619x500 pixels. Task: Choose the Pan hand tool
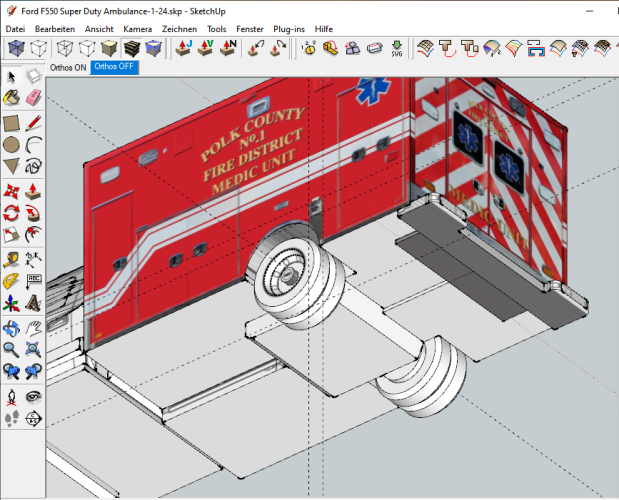pos(34,328)
